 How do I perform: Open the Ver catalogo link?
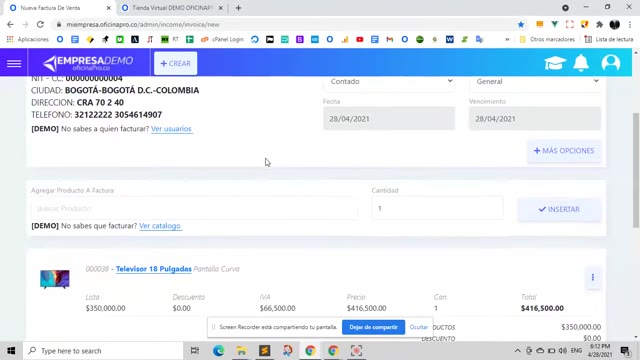[x=160, y=226]
